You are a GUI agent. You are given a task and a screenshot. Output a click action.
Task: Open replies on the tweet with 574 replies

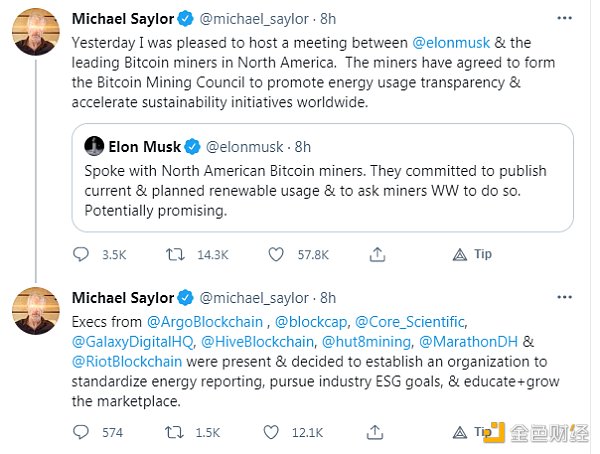coord(82,432)
